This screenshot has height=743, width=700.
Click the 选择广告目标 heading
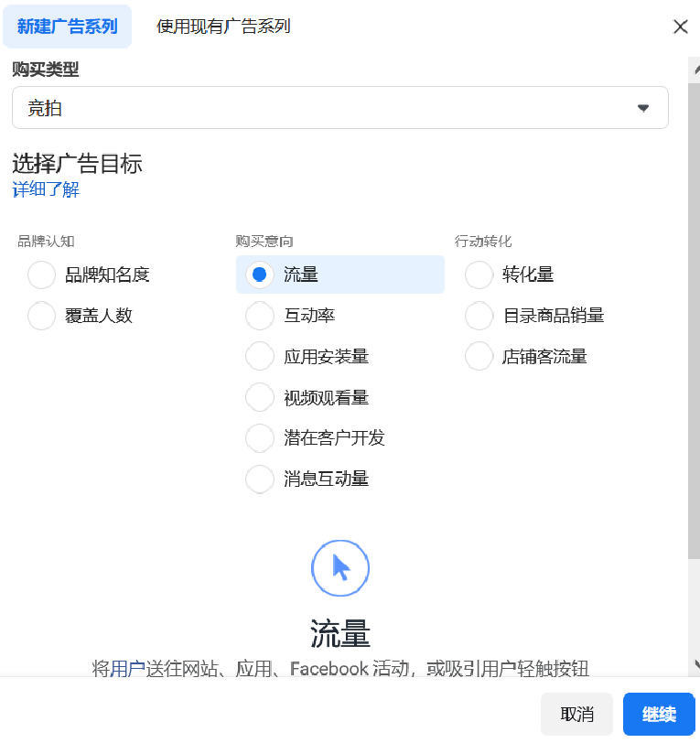pyautogui.click(x=77, y=164)
